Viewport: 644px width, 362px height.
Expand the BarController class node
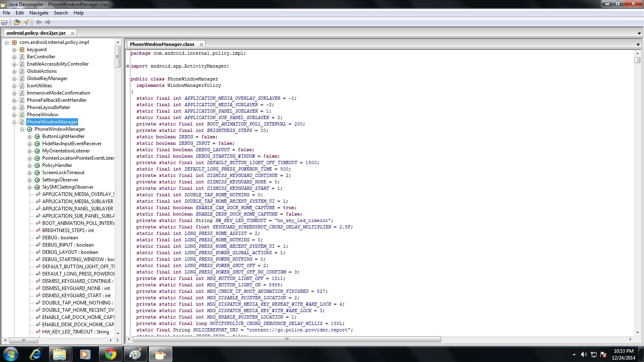tap(14, 57)
